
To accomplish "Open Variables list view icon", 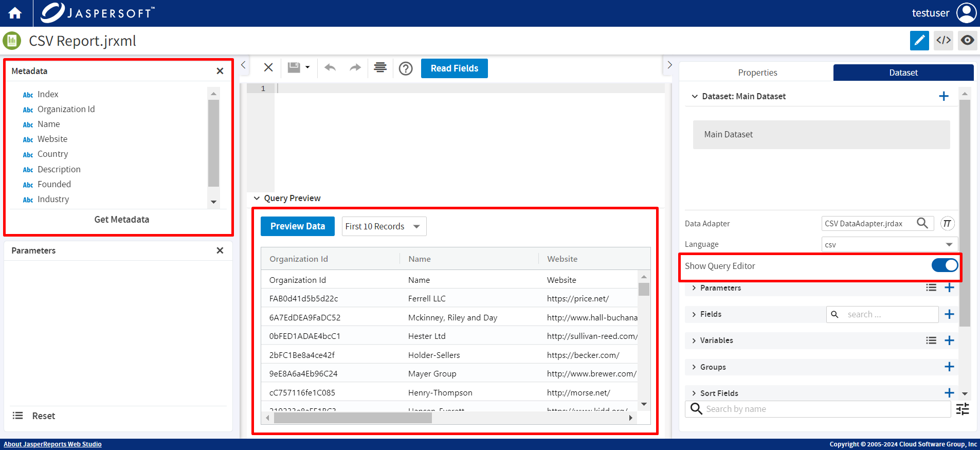I will (x=931, y=340).
